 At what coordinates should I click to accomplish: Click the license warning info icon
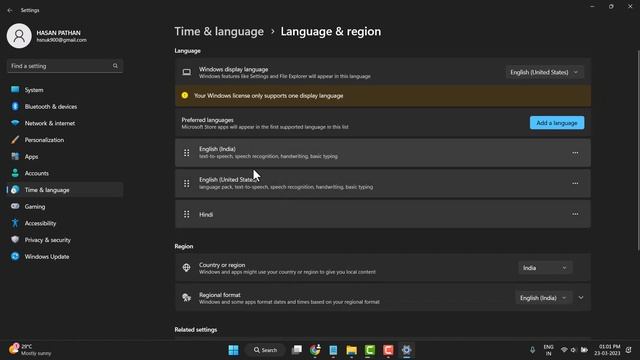pos(184,96)
